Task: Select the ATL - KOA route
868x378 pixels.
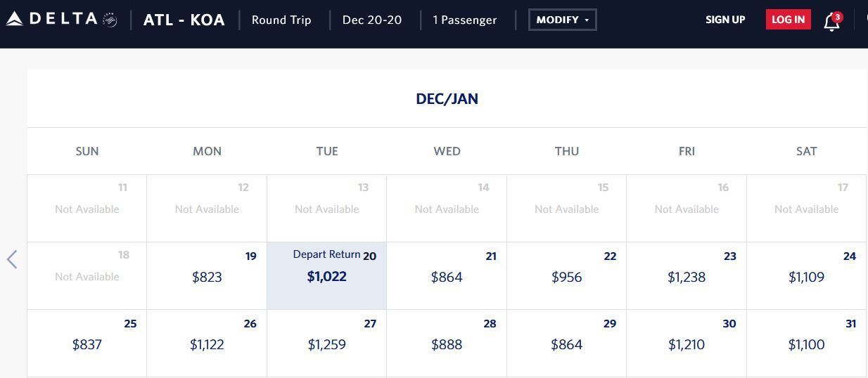Action: [x=184, y=20]
